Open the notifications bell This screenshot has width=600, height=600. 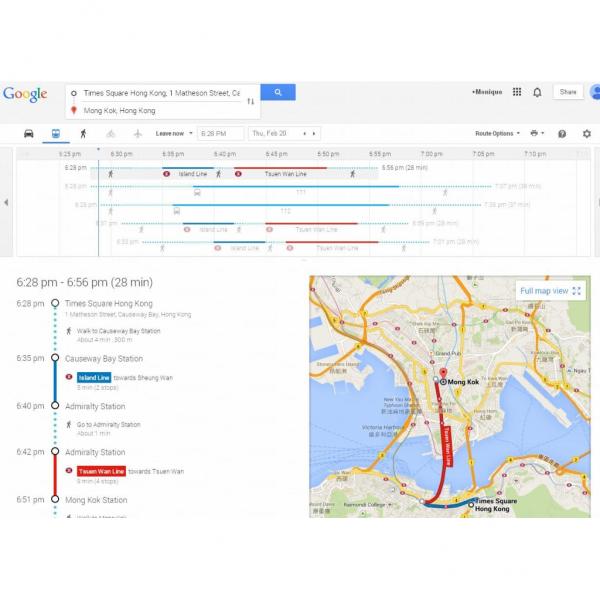click(537, 92)
